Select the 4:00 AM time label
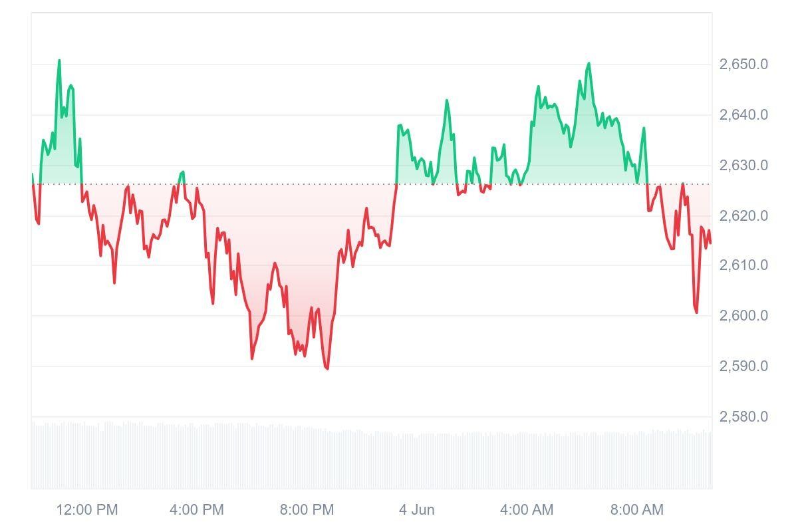Viewport: 798px width, 532px height. (527, 510)
